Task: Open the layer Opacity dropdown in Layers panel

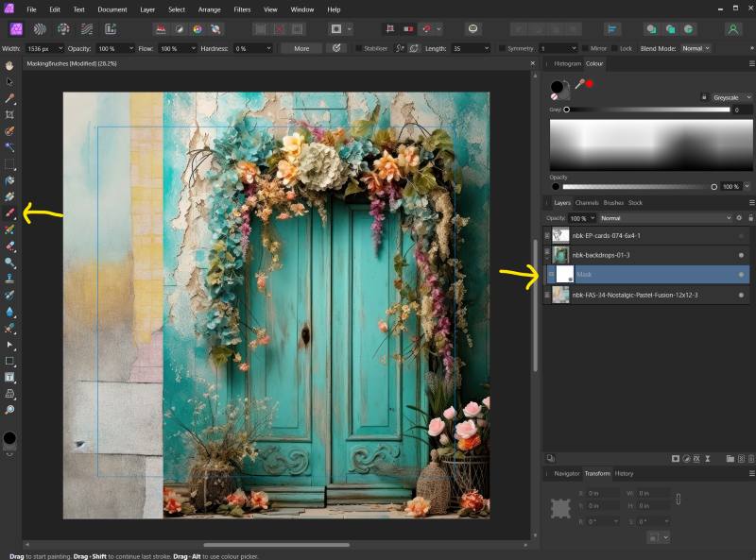Action: pyautogui.click(x=593, y=218)
